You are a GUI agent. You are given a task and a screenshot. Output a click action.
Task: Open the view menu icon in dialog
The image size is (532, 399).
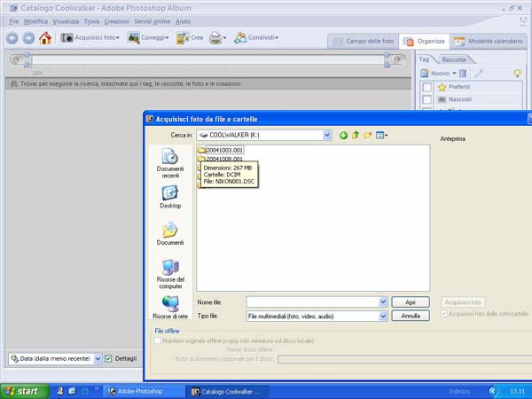point(381,136)
